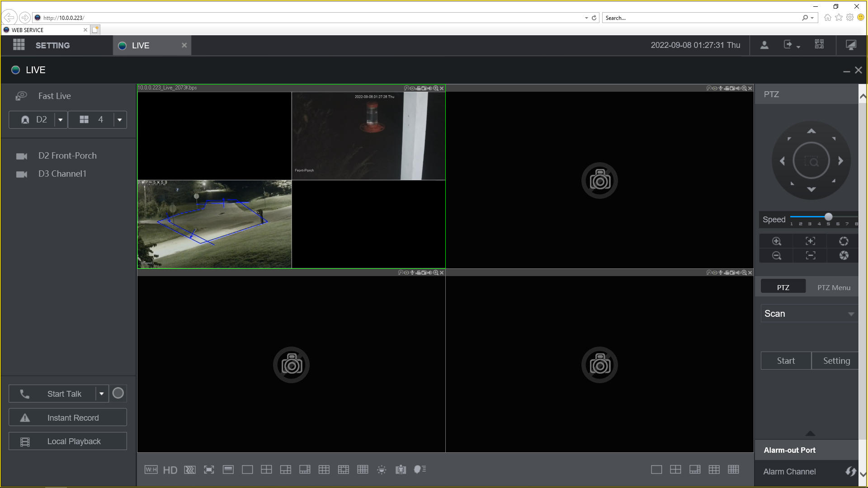
Task: Click PTZ iris close icon
Action: coord(844,256)
